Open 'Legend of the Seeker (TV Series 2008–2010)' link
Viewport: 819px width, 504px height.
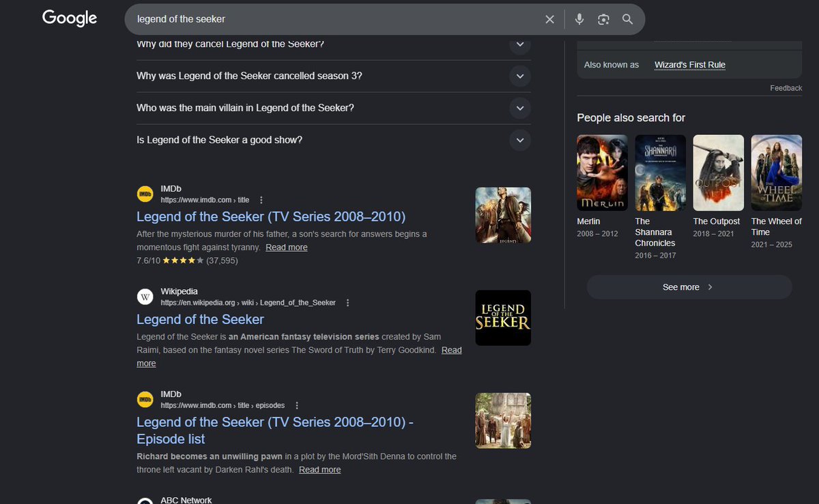271,217
